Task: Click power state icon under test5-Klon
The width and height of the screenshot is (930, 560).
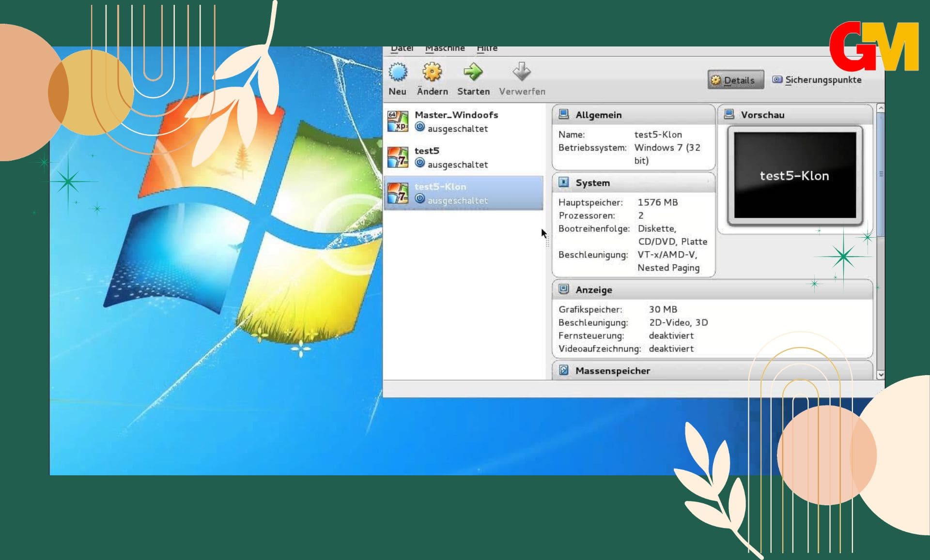Action: point(420,199)
